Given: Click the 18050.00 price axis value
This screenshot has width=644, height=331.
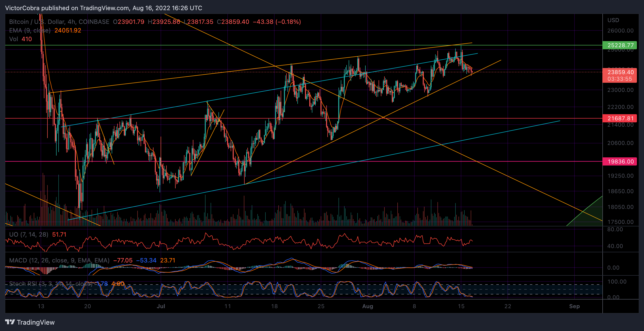Looking at the screenshot, I should (620, 207).
